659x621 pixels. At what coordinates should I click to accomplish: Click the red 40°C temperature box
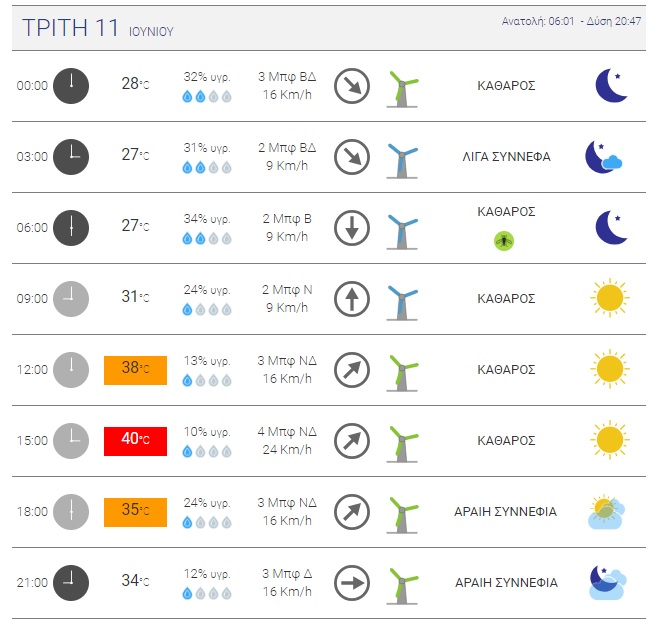(x=135, y=441)
